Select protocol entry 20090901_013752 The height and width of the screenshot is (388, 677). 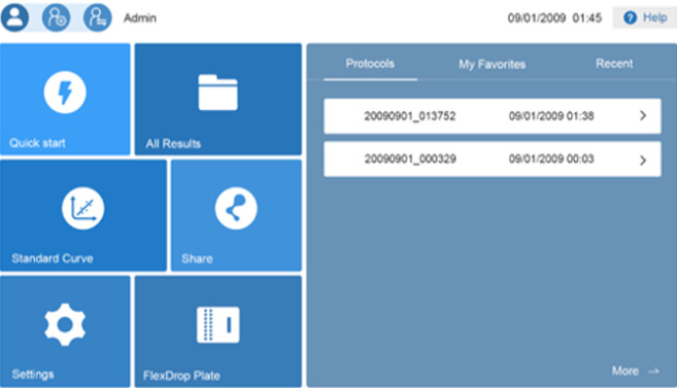coord(492,116)
